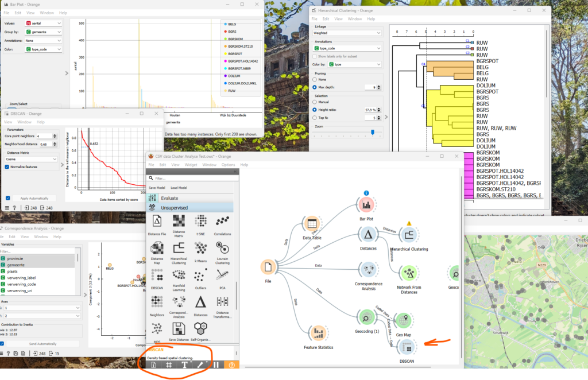This screenshot has height=380, width=588.
Task: Expand the Distance Metric dropdown showing Cosine
Action: pos(30,159)
